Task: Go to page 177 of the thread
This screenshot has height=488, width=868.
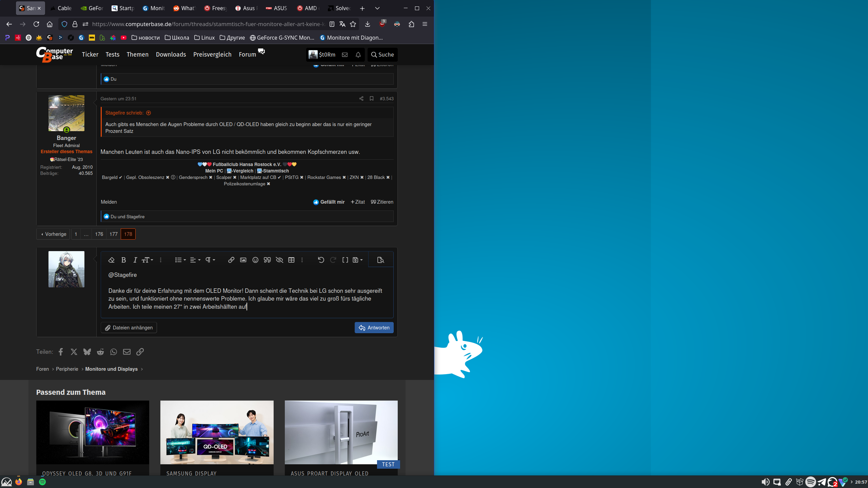Action: pyautogui.click(x=113, y=234)
